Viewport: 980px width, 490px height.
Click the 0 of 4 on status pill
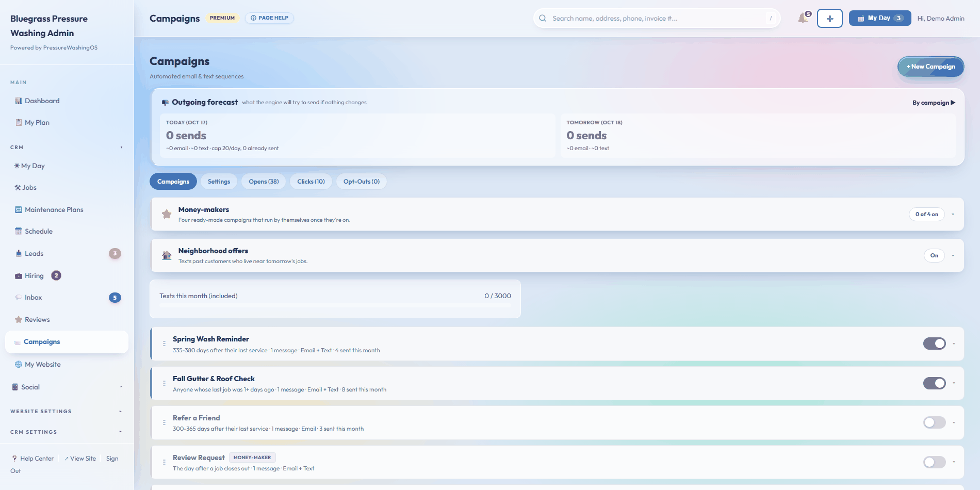(927, 214)
